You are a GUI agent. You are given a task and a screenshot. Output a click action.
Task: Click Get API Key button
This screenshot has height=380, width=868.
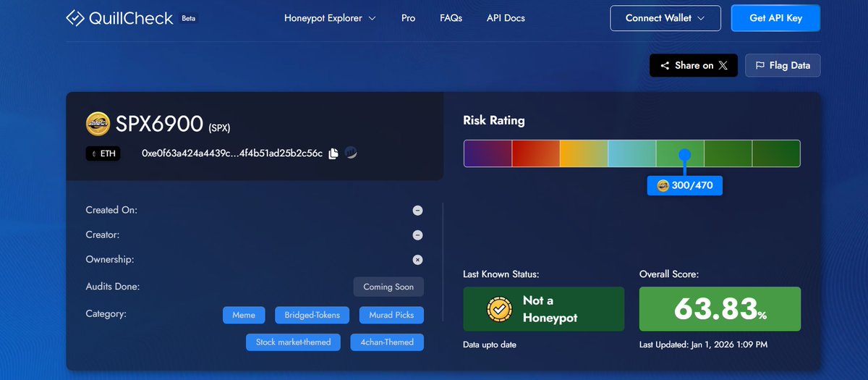coord(775,18)
